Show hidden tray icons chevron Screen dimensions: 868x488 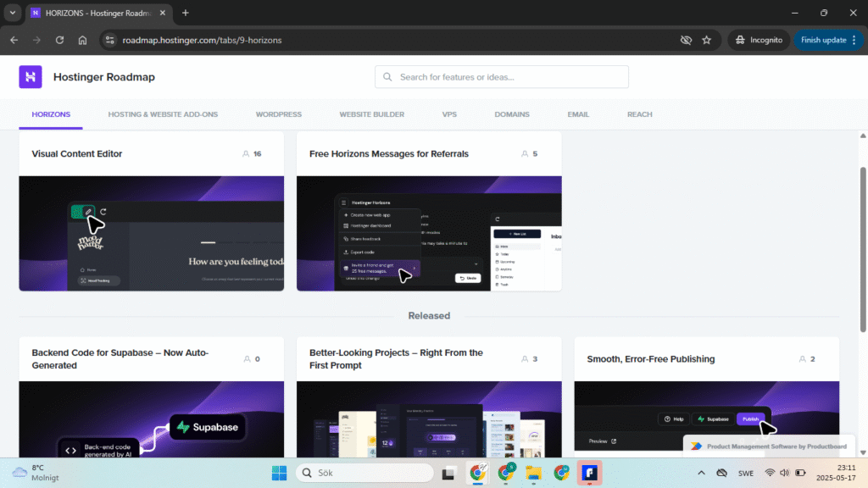click(701, 473)
